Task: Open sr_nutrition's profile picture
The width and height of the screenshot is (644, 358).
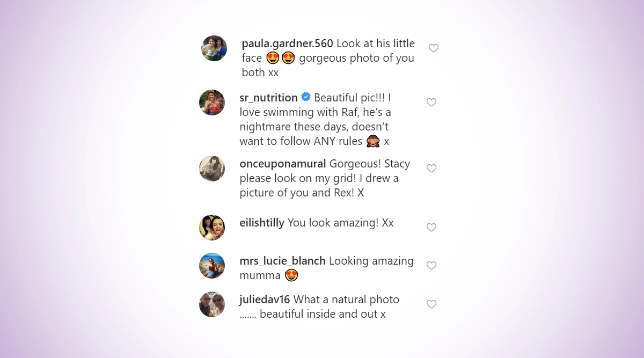Action: click(212, 103)
